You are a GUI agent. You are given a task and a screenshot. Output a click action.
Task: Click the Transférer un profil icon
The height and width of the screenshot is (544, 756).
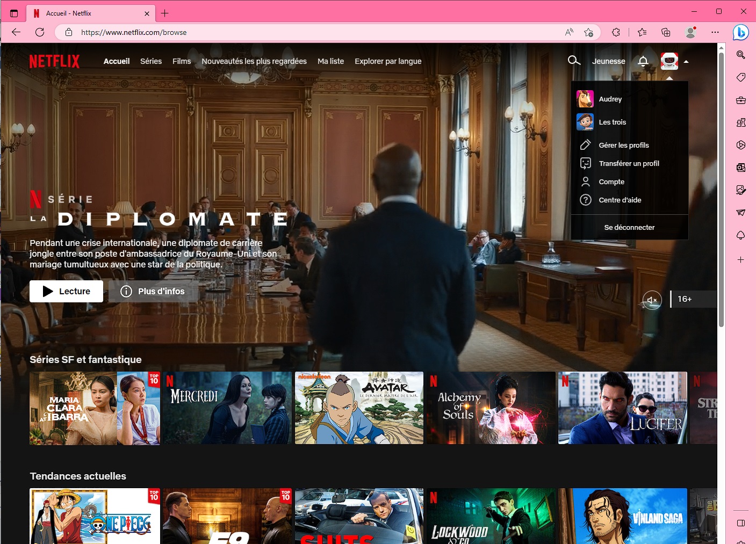(585, 163)
